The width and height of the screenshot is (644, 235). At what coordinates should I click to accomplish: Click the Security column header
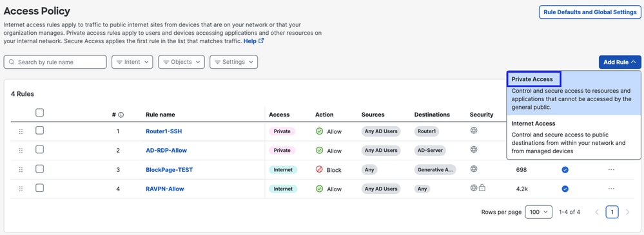(482, 115)
